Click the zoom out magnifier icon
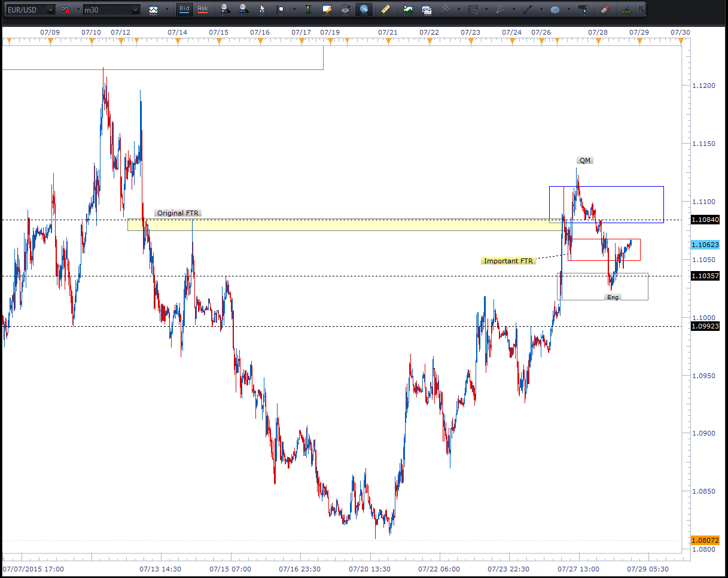The image size is (728, 578). click(243, 10)
